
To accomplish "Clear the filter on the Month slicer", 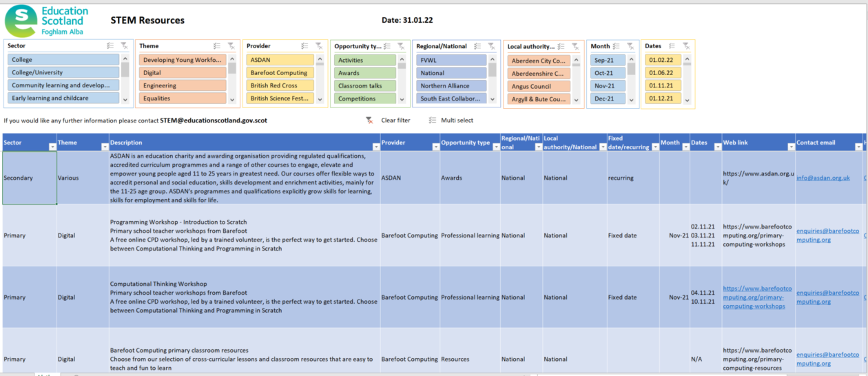I will point(630,46).
